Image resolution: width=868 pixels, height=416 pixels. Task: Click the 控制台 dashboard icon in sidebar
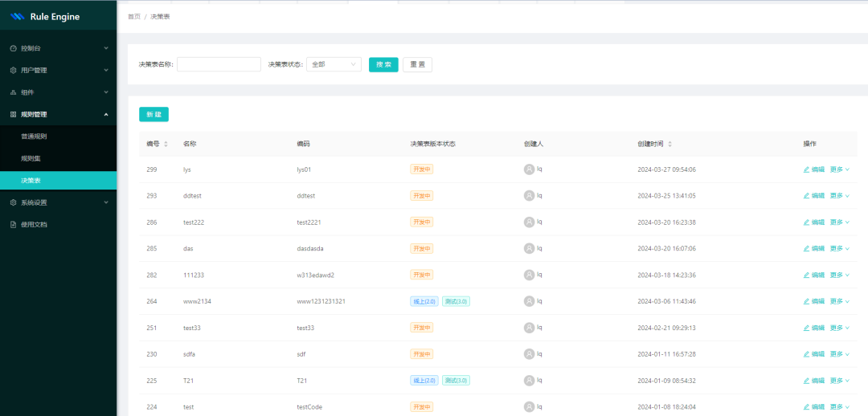pyautogui.click(x=13, y=48)
